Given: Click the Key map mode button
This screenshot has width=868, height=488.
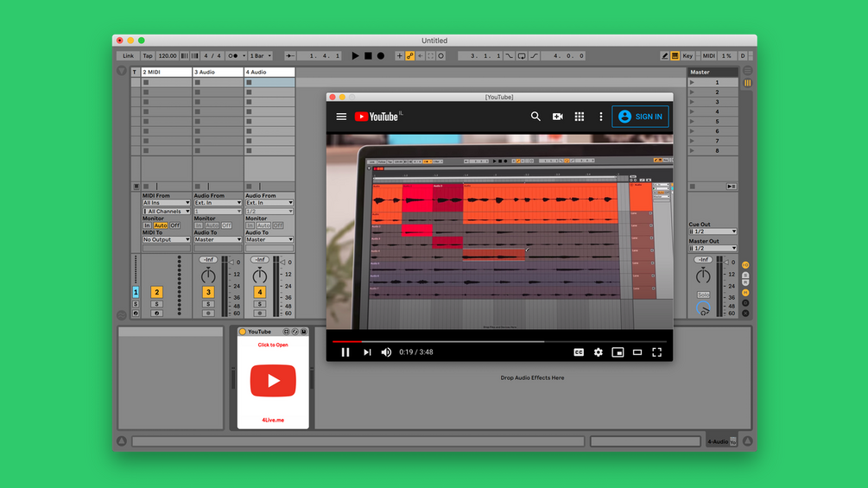Looking at the screenshot, I should coord(687,56).
